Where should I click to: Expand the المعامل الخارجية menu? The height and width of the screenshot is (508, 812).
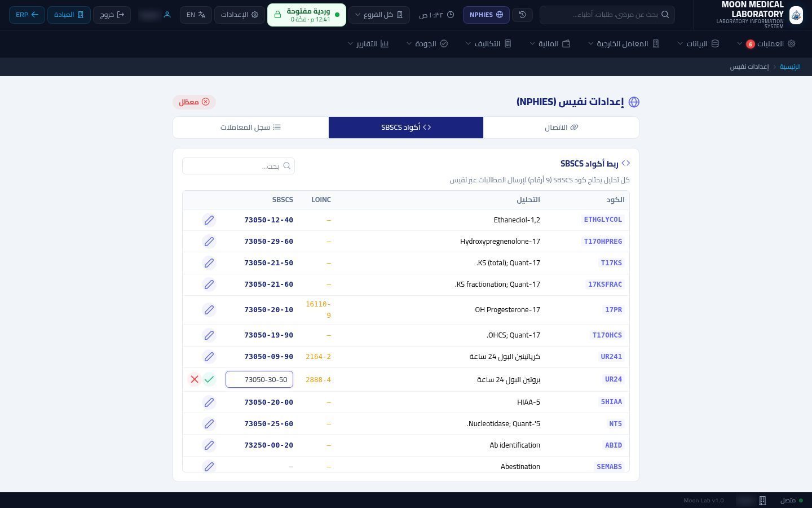tap(624, 43)
